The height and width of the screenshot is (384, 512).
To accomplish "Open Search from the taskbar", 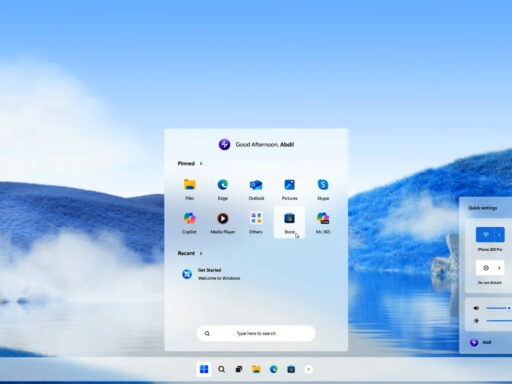I will pyautogui.click(x=221, y=369).
